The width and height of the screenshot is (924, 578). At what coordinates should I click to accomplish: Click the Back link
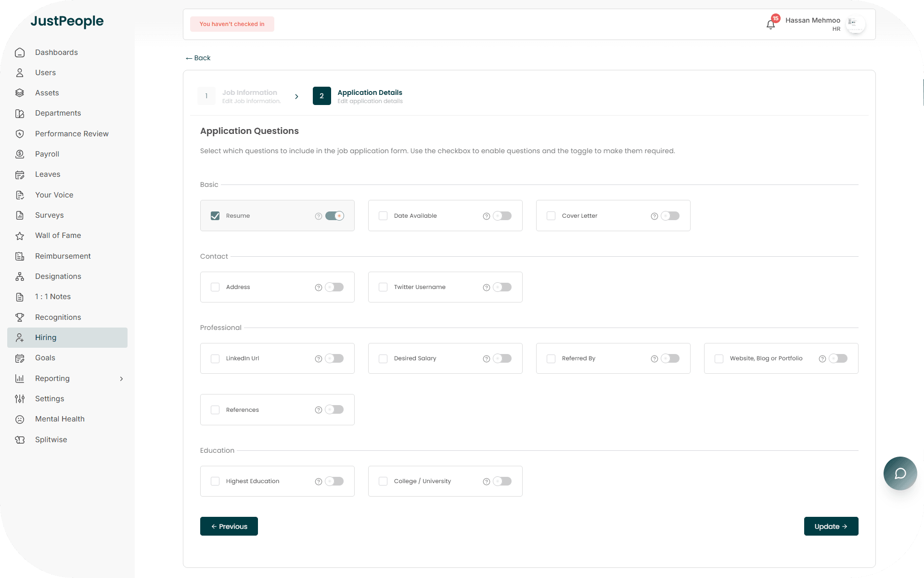tap(198, 58)
